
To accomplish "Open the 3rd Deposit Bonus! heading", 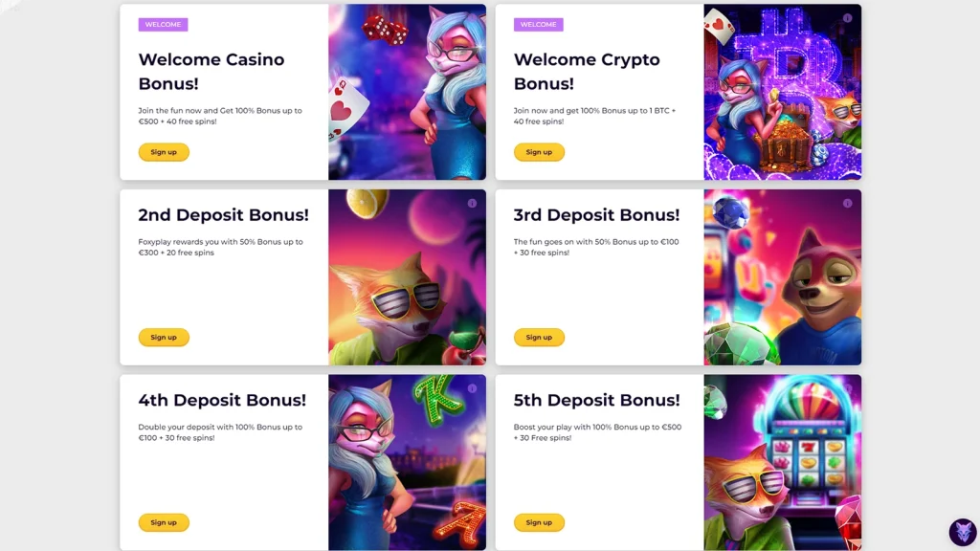I will click(x=596, y=215).
